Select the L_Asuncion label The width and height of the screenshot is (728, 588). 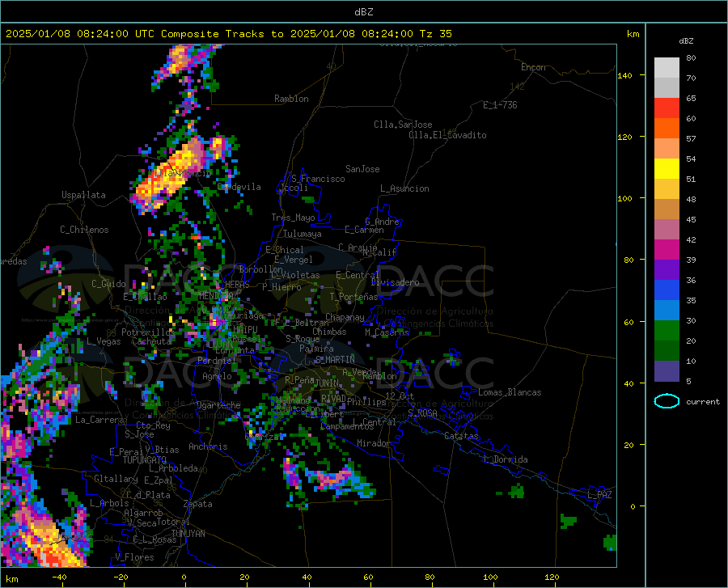(x=404, y=188)
